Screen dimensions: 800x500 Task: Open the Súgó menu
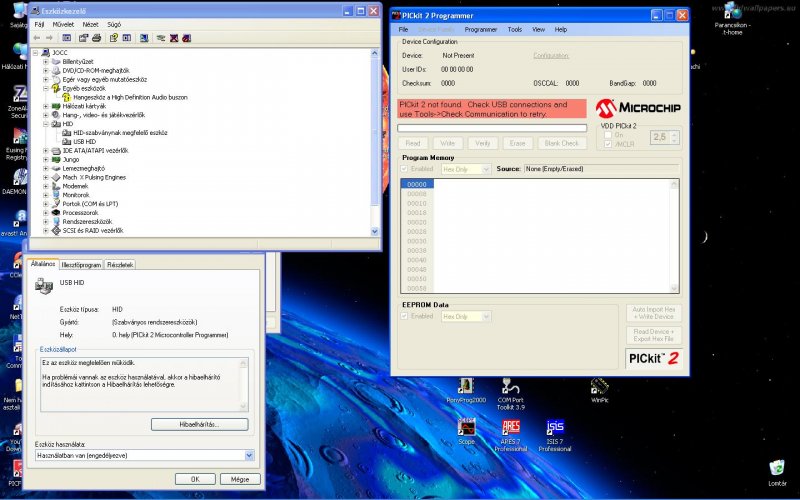pyautogui.click(x=114, y=24)
